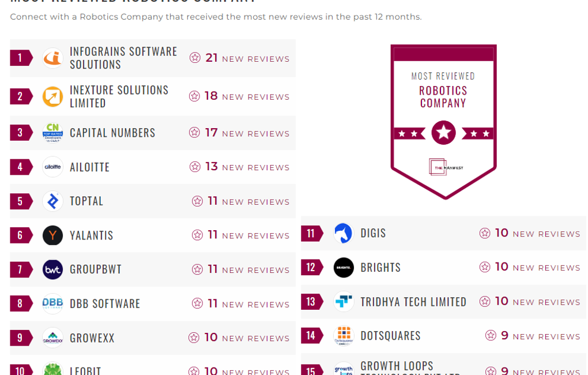The image size is (588, 375).
Task: Click the Digis blue logo icon
Action: pyautogui.click(x=344, y=233)
